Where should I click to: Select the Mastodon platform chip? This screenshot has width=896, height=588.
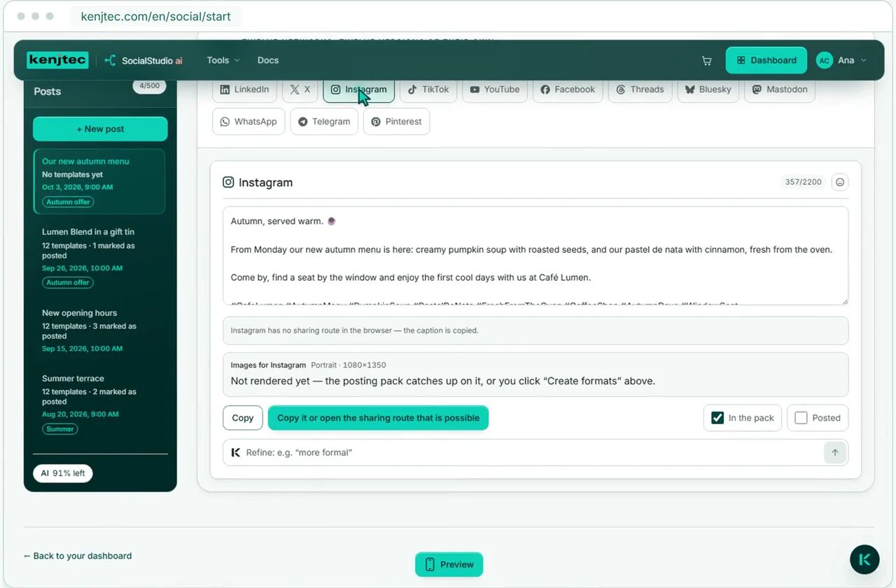click(780, 90)
